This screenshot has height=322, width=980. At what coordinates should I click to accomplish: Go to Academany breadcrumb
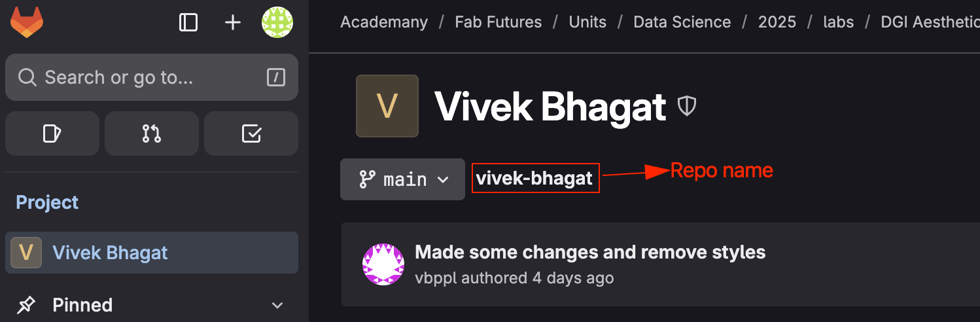point(384,22)
